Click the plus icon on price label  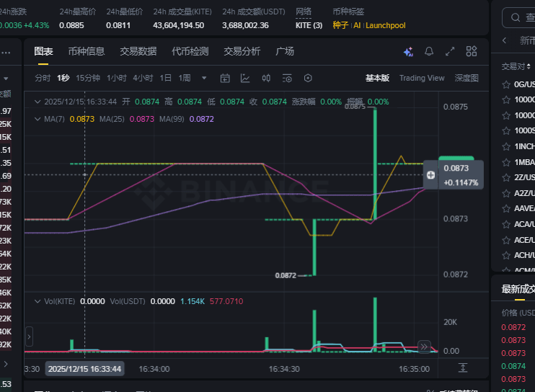pyautogui.click(x=430, y=175)
